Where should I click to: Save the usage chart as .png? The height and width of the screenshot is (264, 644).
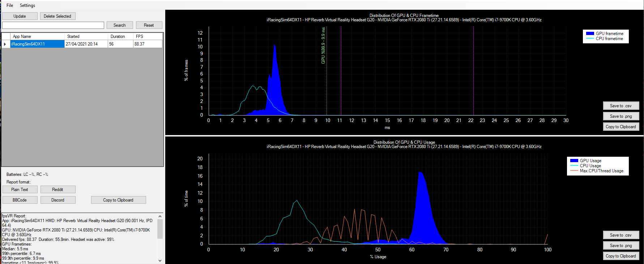click(x=621, y=246)
